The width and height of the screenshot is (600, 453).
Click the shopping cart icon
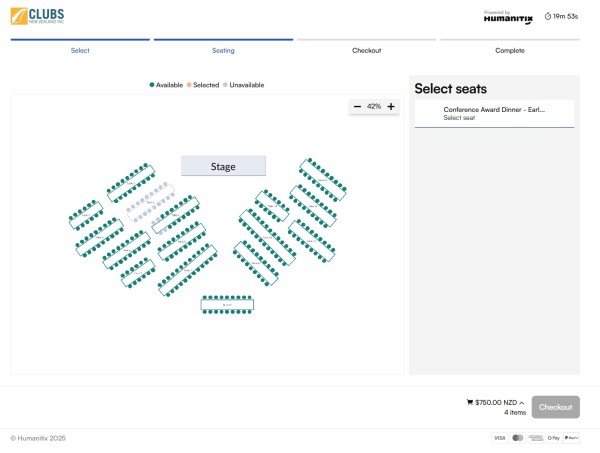point(470,402)
